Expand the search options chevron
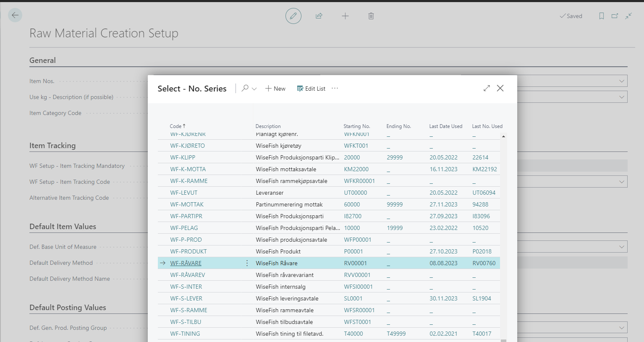The width and height of the screenshot is (644, 342). tap(254, 89)
